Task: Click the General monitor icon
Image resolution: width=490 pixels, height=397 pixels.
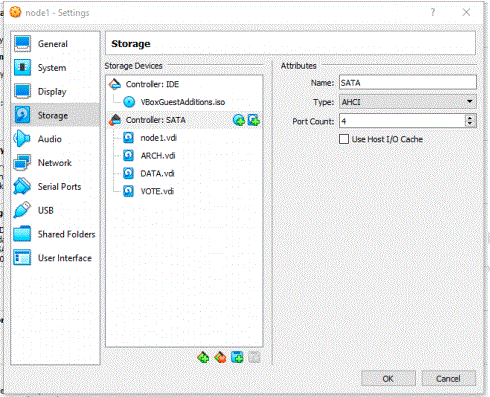Action: 22,44
